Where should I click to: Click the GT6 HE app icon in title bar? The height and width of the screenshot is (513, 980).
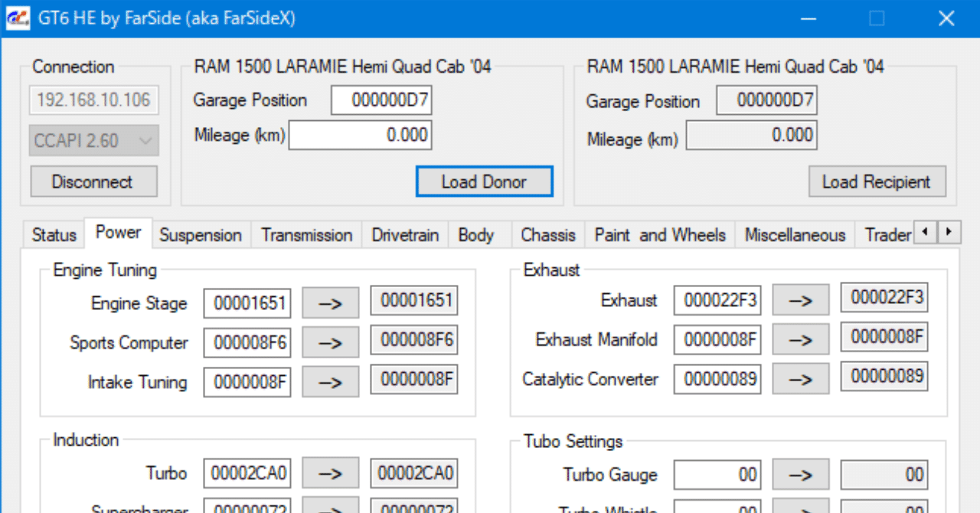point(18,18)
